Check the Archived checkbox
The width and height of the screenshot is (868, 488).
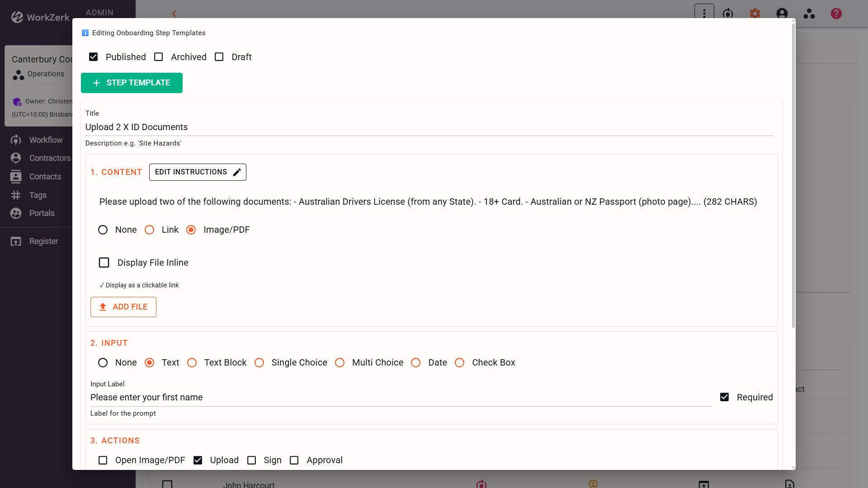[159, 57]
